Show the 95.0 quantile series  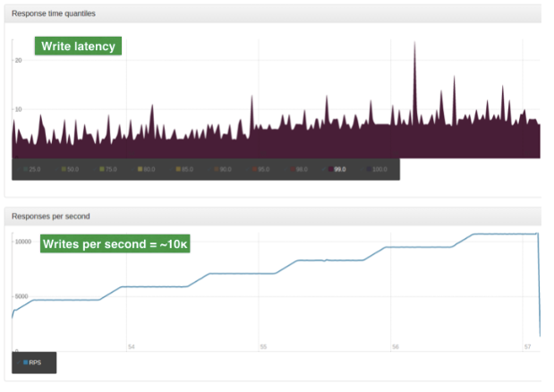[260, 169]
